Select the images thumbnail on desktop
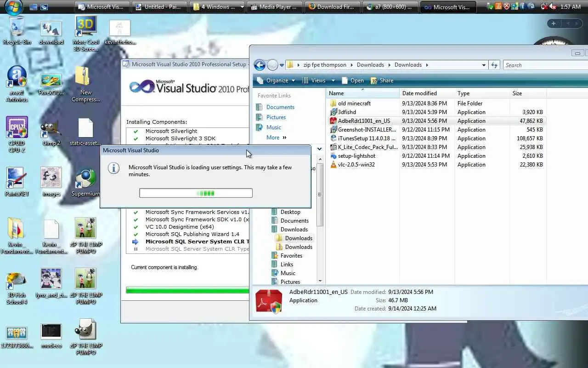This screenshot has width=588, height=368. [51, 182]
